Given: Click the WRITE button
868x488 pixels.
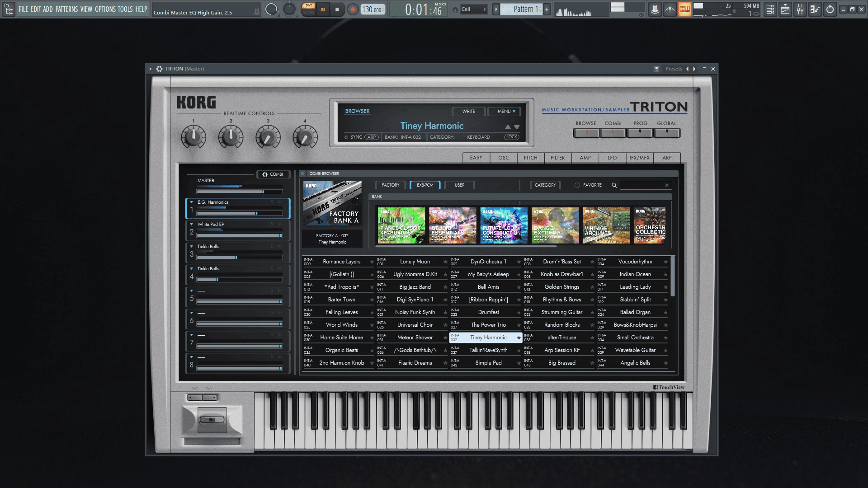Looking at the screenshot, I should (x=468, y=112).
